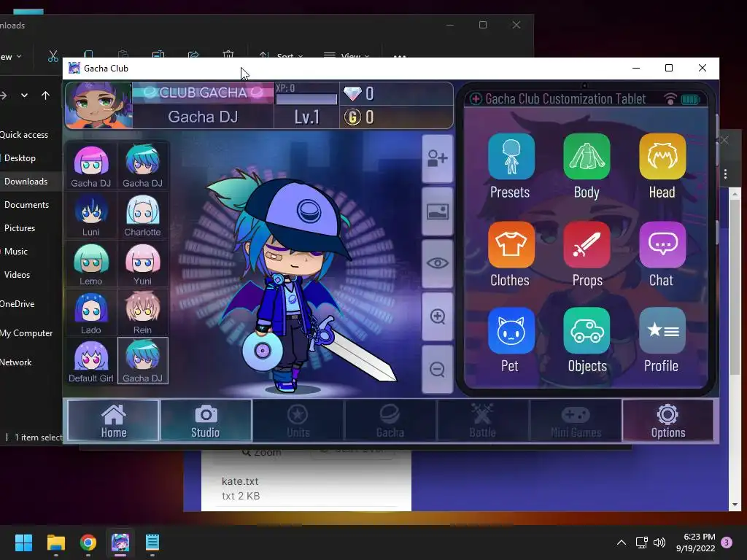Open the Clothes customization icon

(x=511, y=244)
